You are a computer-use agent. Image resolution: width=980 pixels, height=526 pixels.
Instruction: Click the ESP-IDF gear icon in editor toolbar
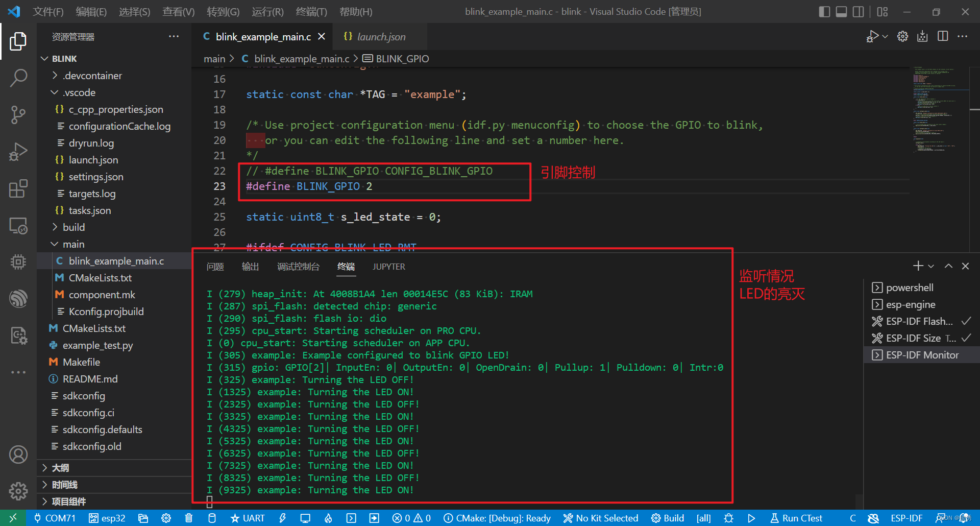(x=902, y=36)
